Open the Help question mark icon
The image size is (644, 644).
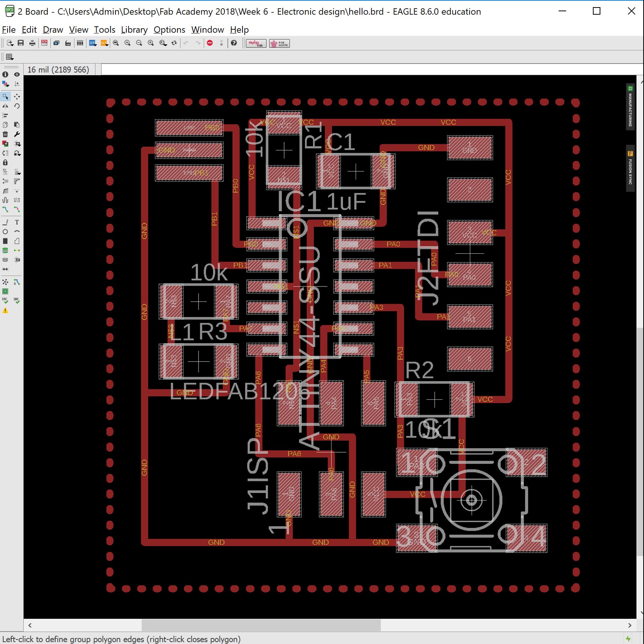pyautogui.click(x=234, y=43)
